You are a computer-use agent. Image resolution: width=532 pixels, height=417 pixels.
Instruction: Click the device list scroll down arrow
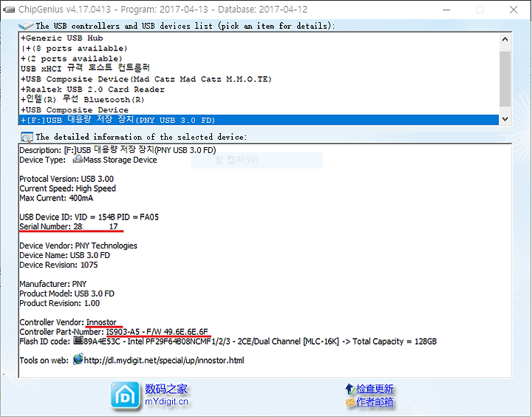tap(505, 119)
